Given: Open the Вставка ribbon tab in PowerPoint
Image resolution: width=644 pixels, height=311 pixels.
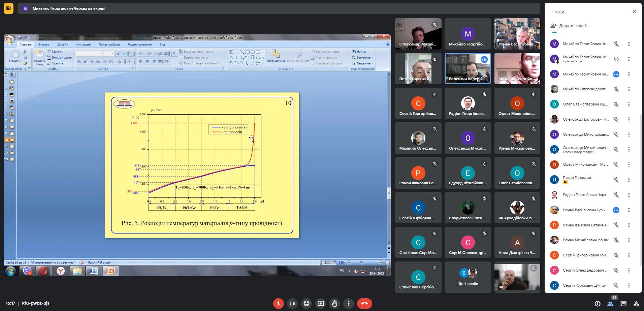Looking at the screenshot, I should pyautogui.click(x=44, y=44).
